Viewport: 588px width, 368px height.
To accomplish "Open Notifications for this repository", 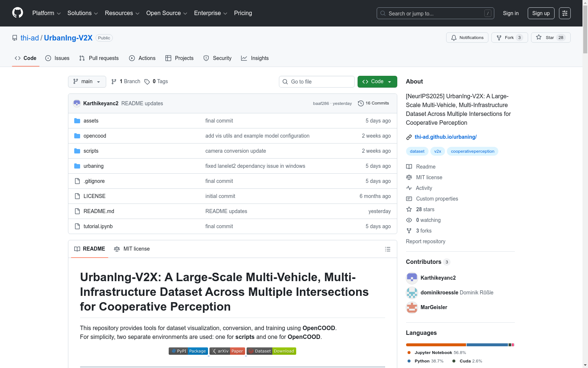I will pyautogui.click(x=467, y=38).
